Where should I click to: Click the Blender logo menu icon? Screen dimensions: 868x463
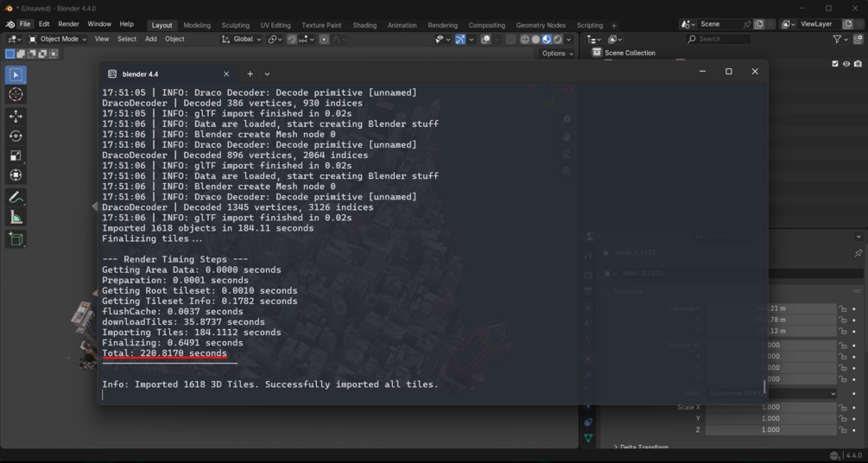tap(10, 24)
